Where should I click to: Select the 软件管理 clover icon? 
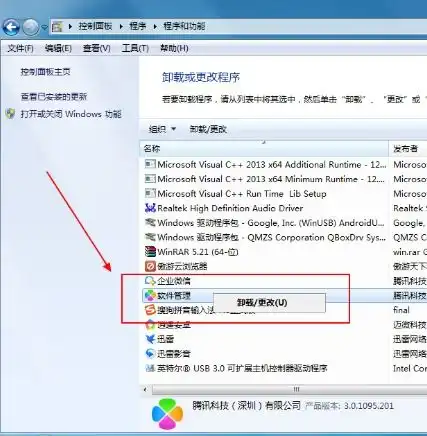[150, 295]
